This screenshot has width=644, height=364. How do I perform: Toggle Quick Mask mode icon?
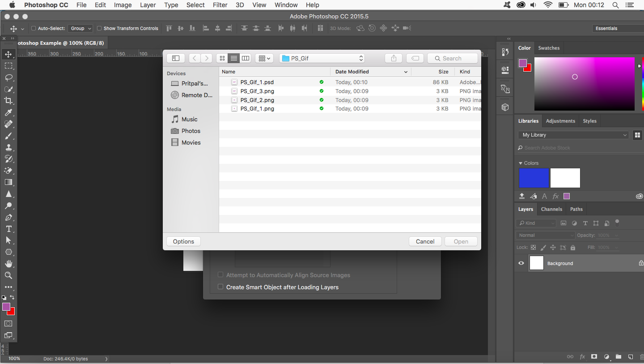coord(8,323)
